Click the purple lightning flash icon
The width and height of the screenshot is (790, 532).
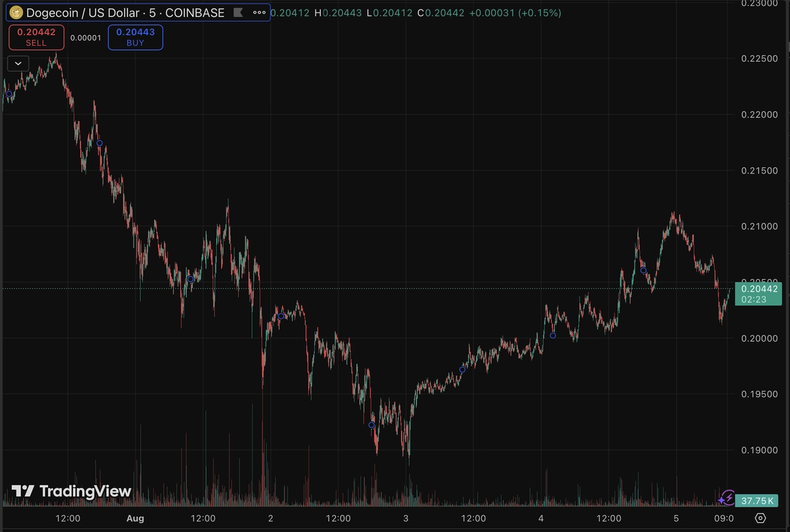pyautogui.click(x=728, y=496)
